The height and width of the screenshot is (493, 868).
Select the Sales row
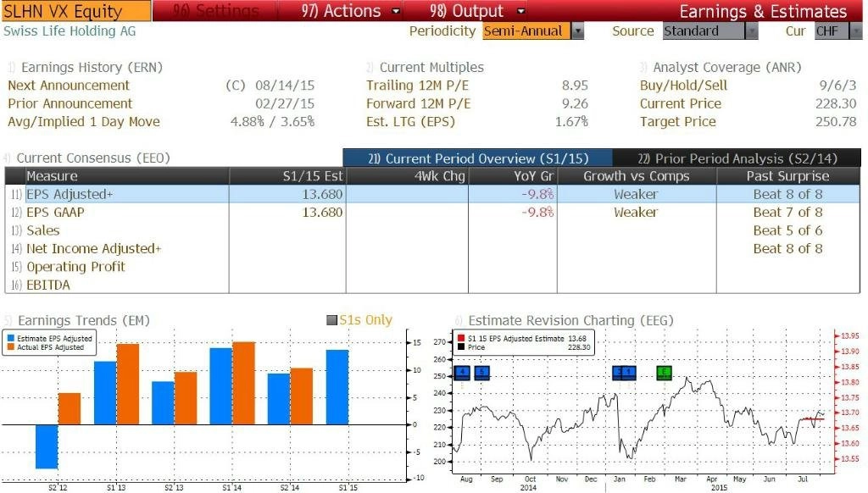point(432,230)
